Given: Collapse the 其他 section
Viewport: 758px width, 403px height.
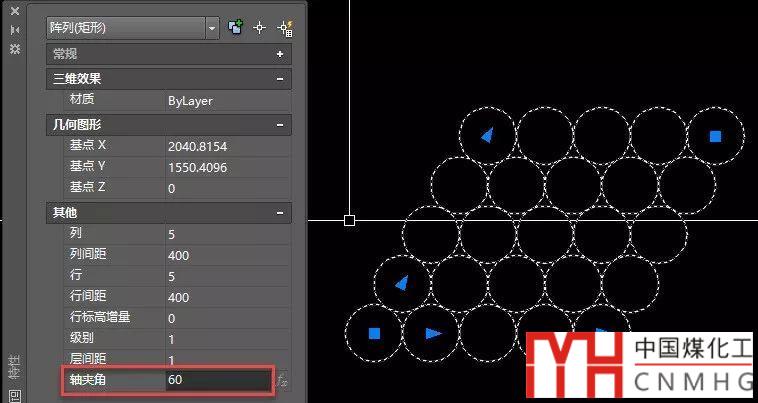Looking at the screenshot, I should (280, 212).
